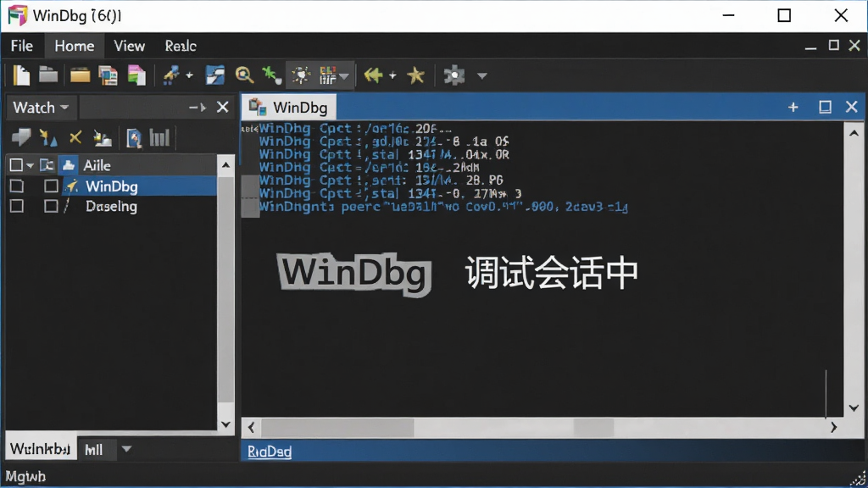Toggle first checkbox in WinDbg row
This screenshot has width=868, height=488.
pos(17,186)
